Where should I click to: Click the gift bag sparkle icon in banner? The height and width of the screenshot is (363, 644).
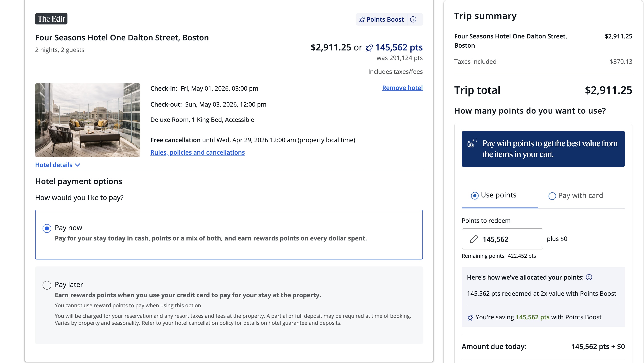[472, 143]
